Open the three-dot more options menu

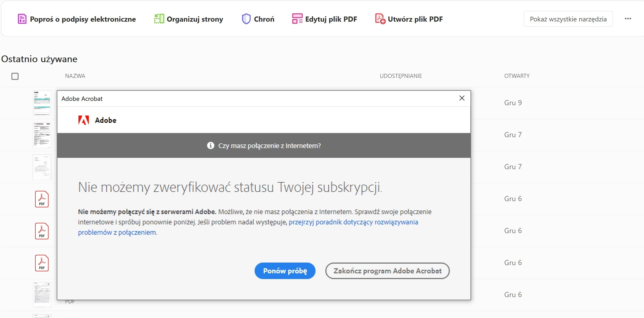click(628, 19)
